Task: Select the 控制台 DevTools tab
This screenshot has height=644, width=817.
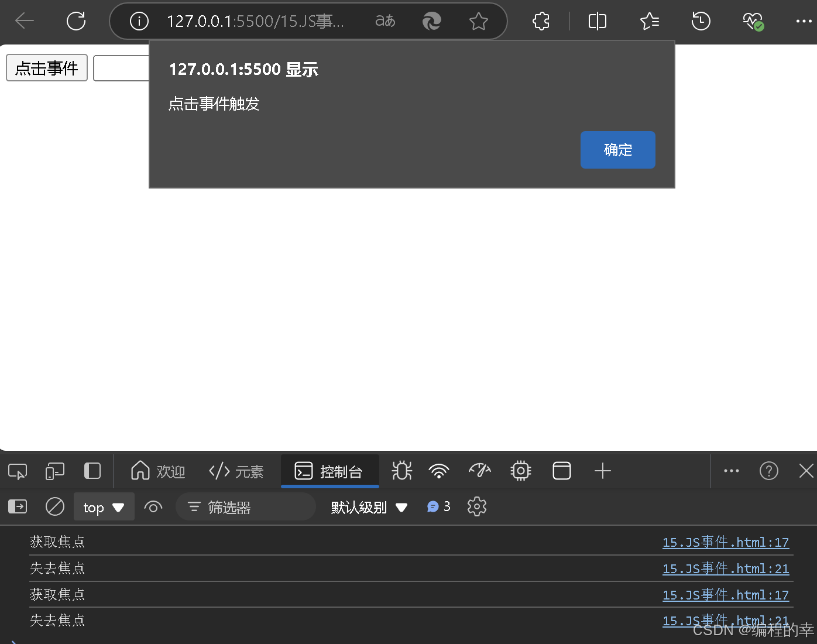Action: click(x=329, y=471)
